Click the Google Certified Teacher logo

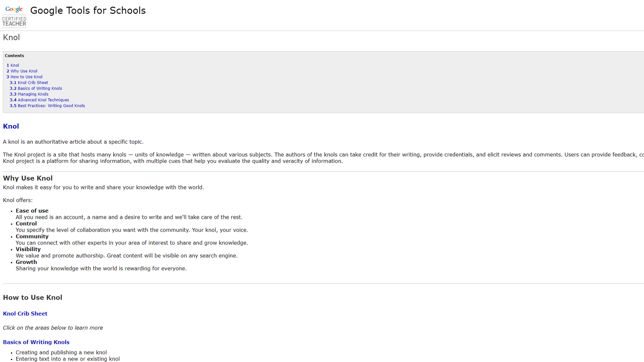point(14,16)
